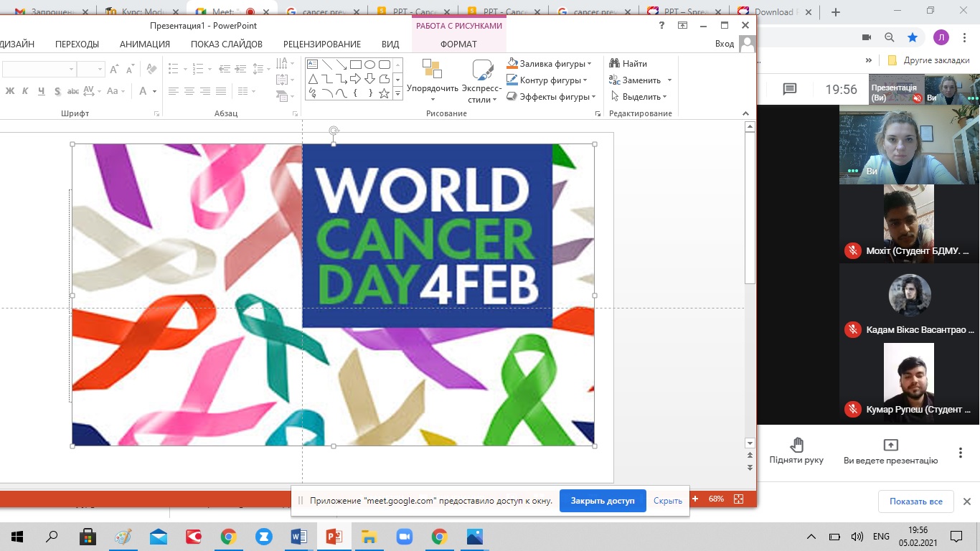Toggle italic К formatting
The height and width of the screenshot is (551, 980).
click(x=25, y=91)
